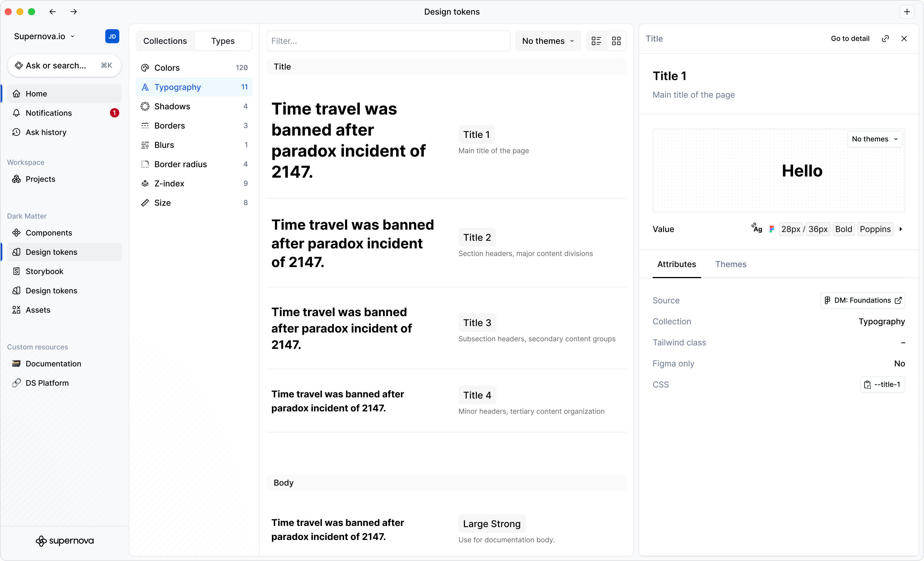Image resolution: width=924 pixels, height=561 pixels.
Task: Click the supernova logo at bottom
Action: [x=65, y=541]
